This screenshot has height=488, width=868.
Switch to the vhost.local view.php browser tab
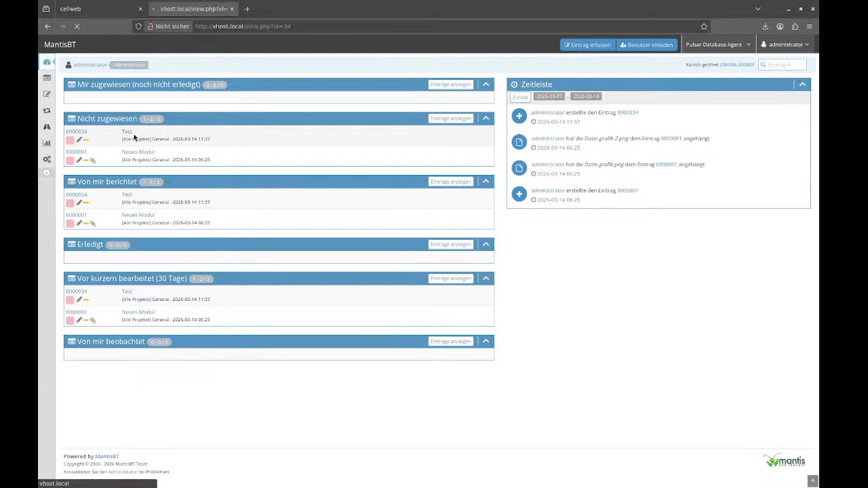193,9
